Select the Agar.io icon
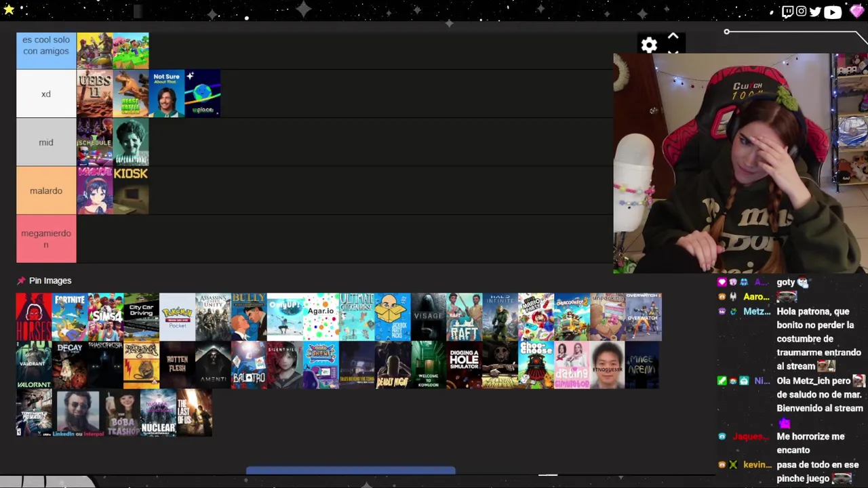 [321, 317]
